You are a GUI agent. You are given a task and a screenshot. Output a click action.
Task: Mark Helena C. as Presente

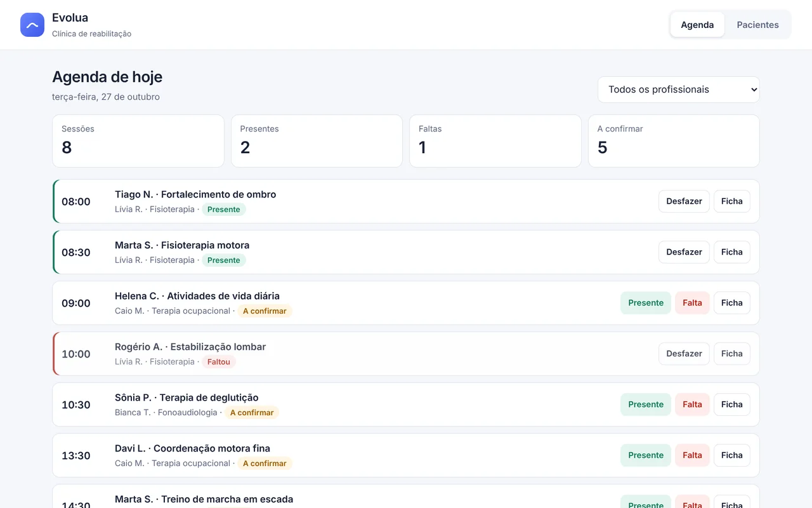pos(646,303)
